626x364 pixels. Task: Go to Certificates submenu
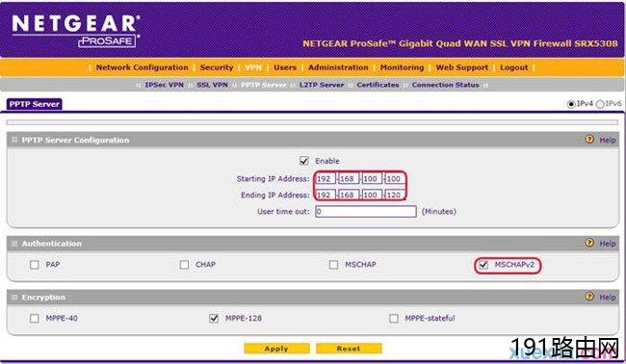[378, 85]
